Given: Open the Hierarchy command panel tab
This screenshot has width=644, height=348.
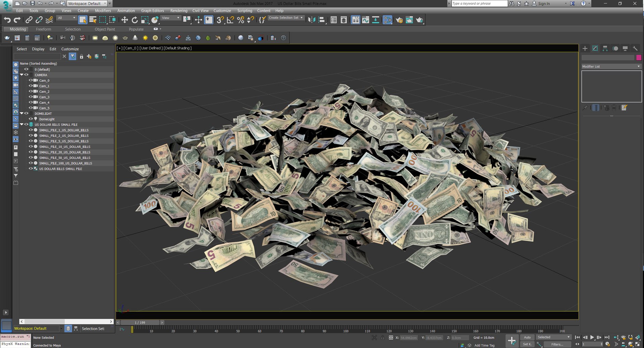Looking at the screenshot, I should click(605, 49).
